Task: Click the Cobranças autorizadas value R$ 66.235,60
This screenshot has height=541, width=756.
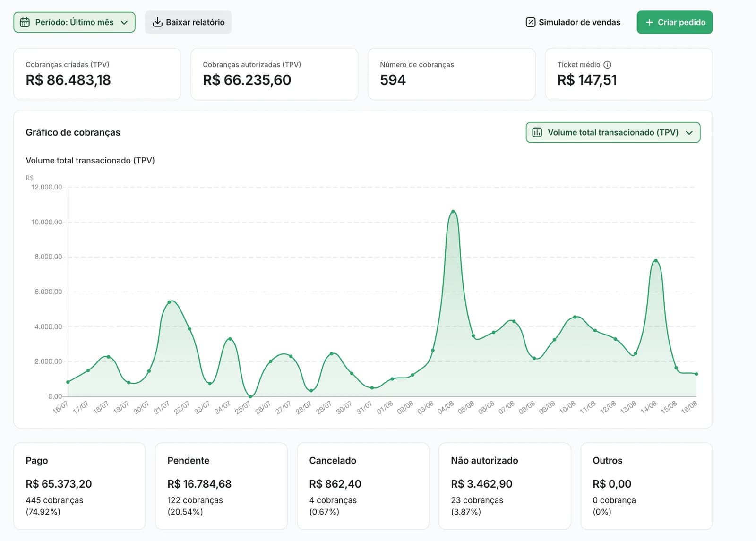Action: tap(247, 80)
